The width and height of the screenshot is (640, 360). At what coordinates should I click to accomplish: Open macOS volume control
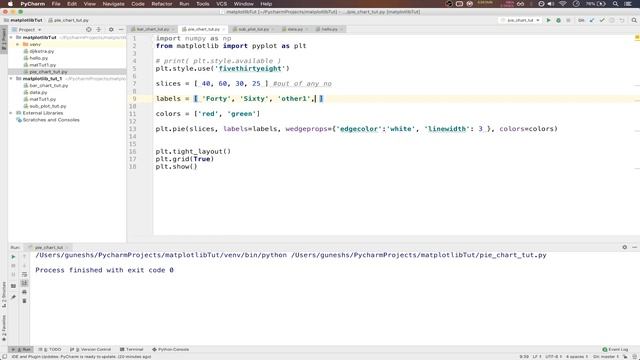click(x=551, y=4)
